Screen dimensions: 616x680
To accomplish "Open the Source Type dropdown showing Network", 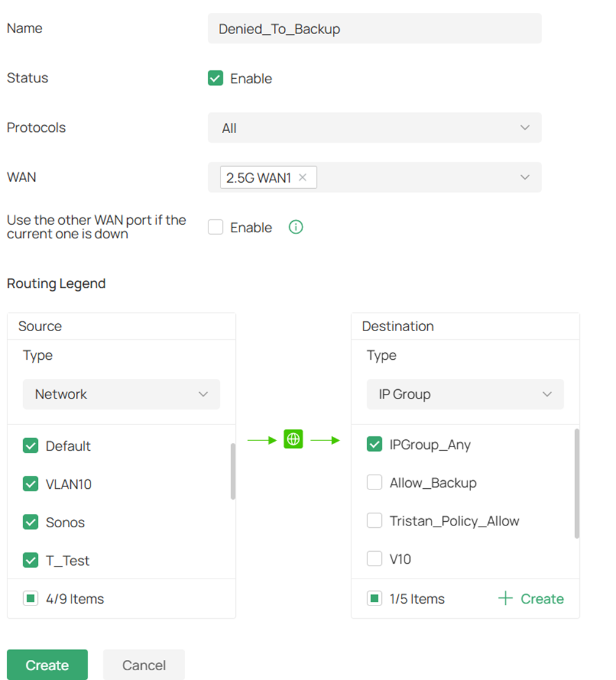I will [122, 394].
